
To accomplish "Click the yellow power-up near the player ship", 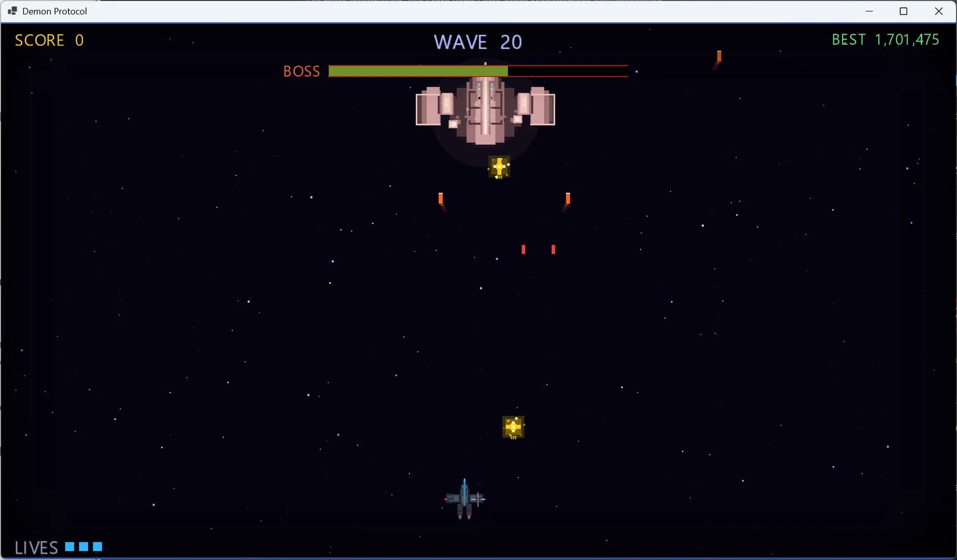I will [513, 427].
